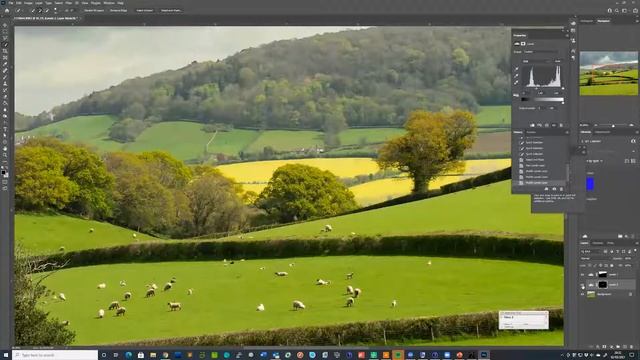640x360 pixels.
Task: Select the Horizontal Type tool
Action: [5, 129]
